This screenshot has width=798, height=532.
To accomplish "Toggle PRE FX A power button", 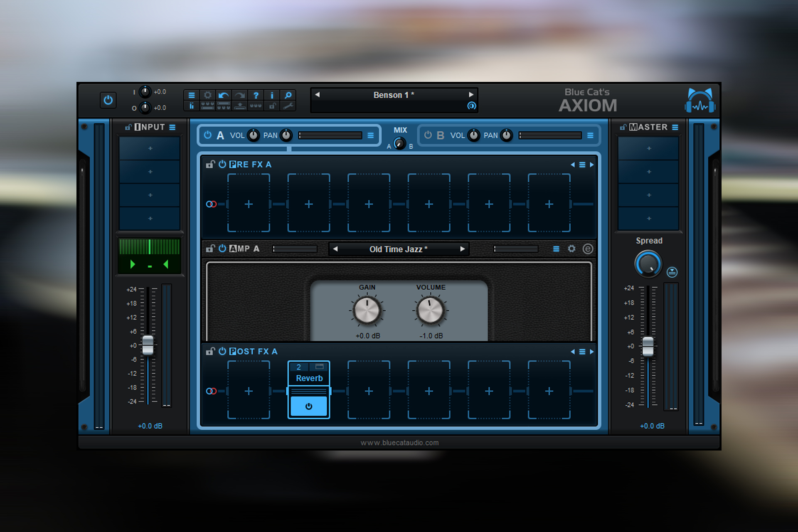I will point(222,164).
